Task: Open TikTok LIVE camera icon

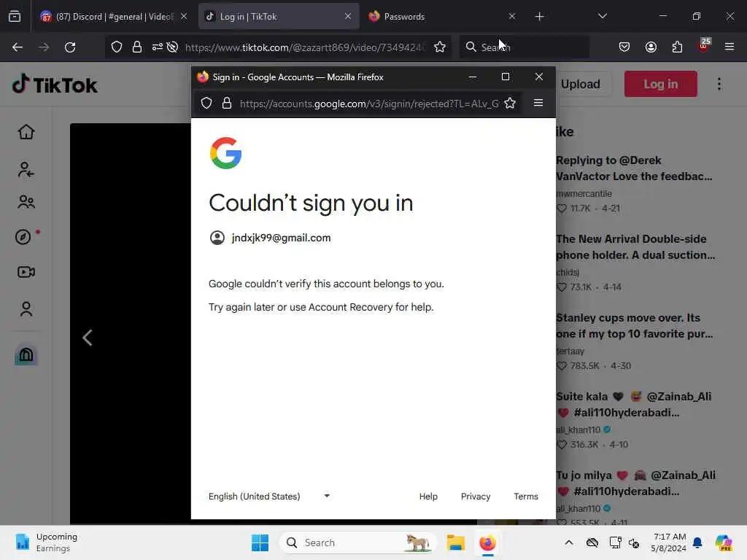Action: (26, 272)
